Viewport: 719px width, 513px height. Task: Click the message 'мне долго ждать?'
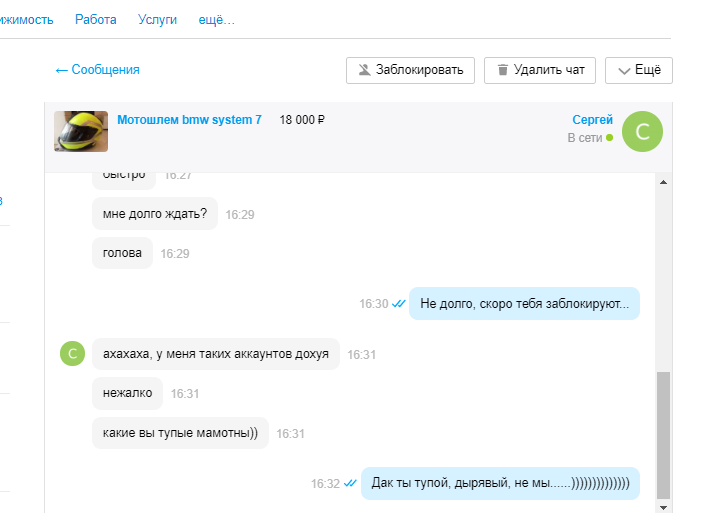pos(155,214)
